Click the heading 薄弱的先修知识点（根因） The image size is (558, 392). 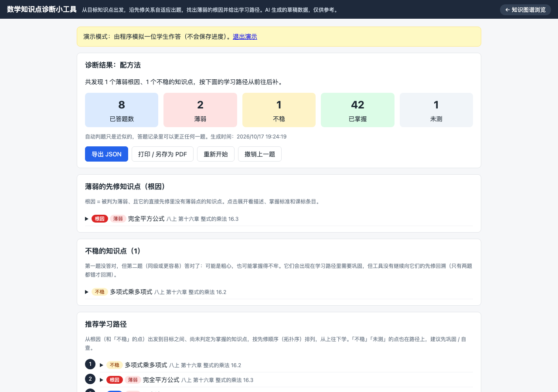pos(126,186)
